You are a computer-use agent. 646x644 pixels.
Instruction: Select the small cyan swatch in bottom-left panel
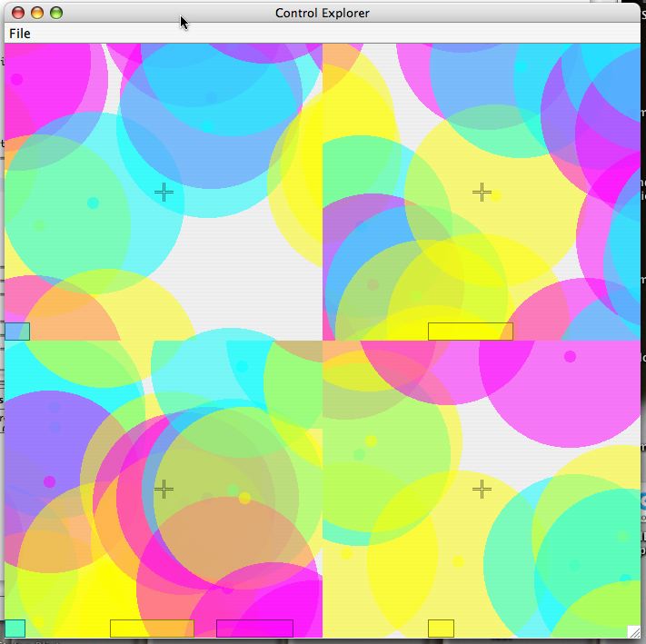(x=15, y=628)
